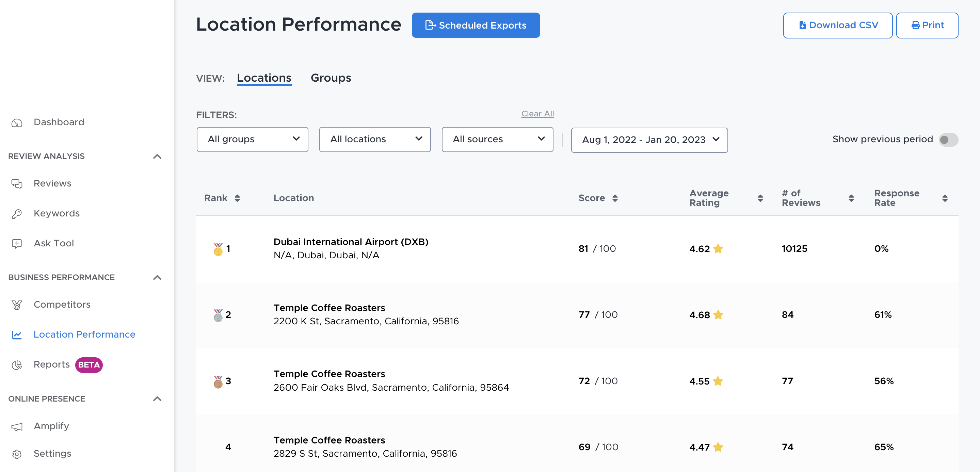The width and height of the screenshot is (980, 472).
Task: Click the 56% response rate value
Action: [x=883, y=381]
